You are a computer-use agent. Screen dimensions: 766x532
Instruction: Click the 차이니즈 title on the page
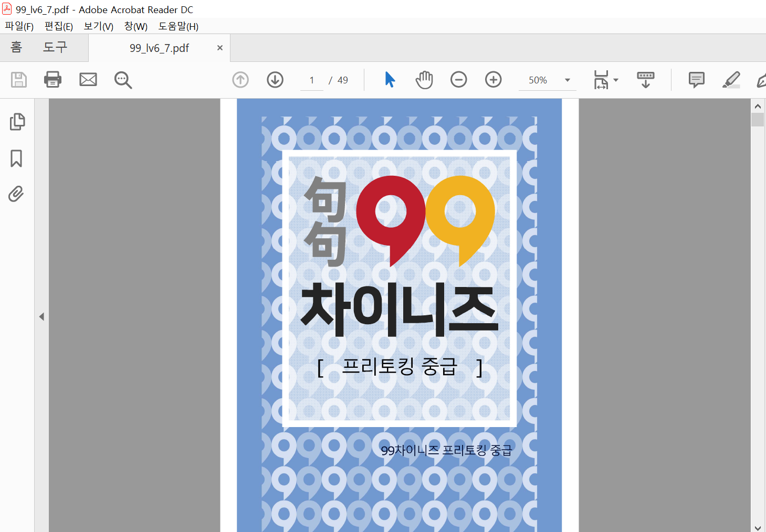(x=399, y=310)
